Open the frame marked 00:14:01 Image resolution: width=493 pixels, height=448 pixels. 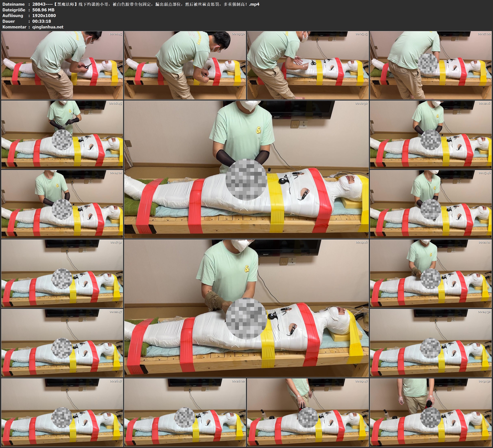[x=62, y=204]
